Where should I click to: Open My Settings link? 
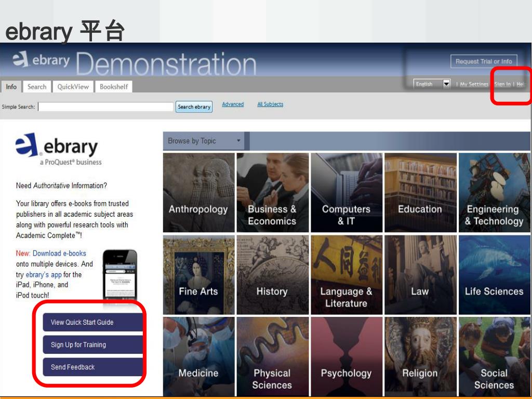click(474, 84)
